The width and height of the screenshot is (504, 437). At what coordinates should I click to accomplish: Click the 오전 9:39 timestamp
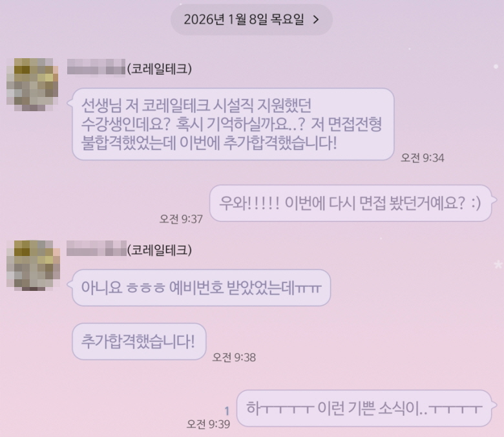pos(208,424)
